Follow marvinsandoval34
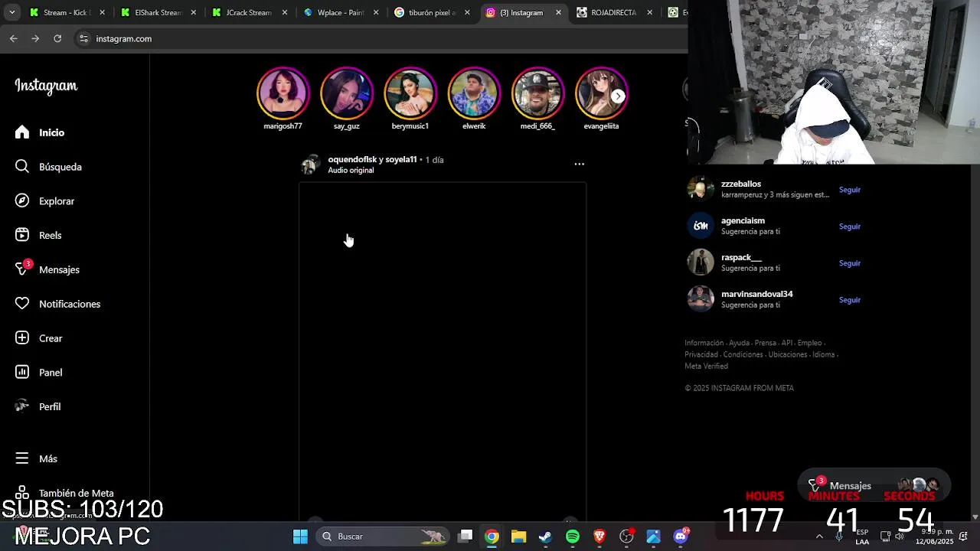Screen dimensions: 980x551 click(850, 300)
